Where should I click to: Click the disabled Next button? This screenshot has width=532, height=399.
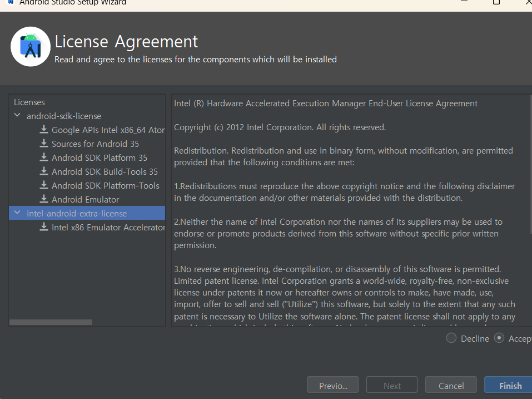[x=392, y=386]
